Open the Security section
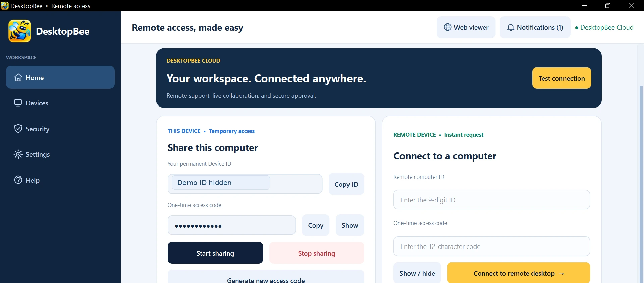644x283 pixels. click(60, 129)
